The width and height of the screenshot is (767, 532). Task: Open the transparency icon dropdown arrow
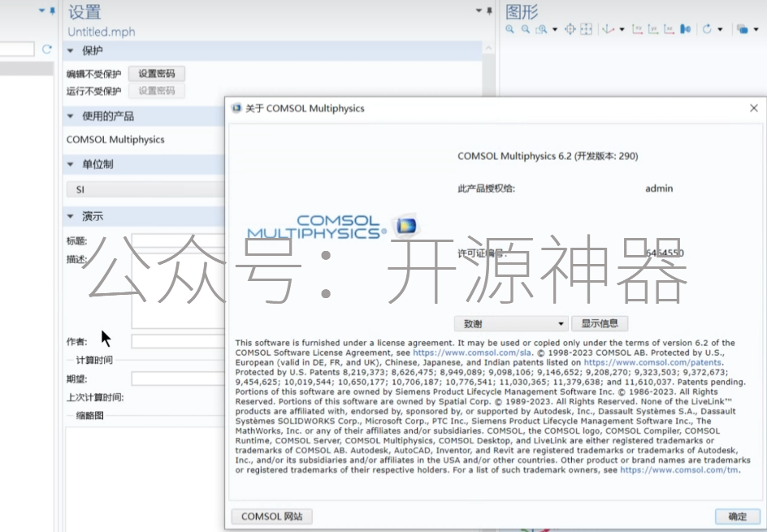[756, 29]
